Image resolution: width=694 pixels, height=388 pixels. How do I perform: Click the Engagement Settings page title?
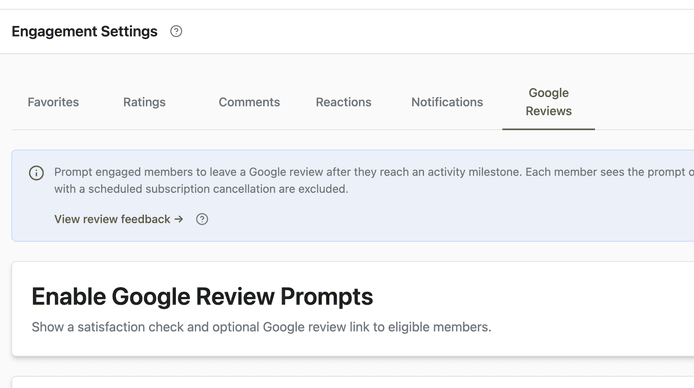(x=85, y=31)
